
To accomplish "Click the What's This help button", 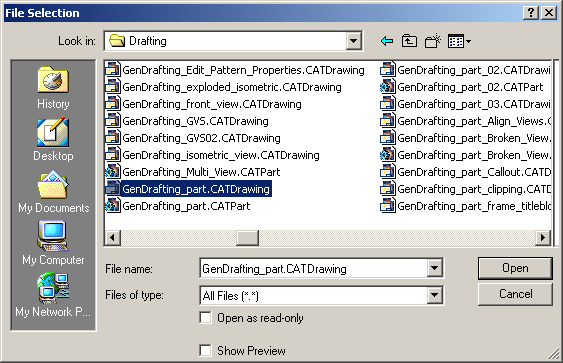I will click(x=531, y=13).
